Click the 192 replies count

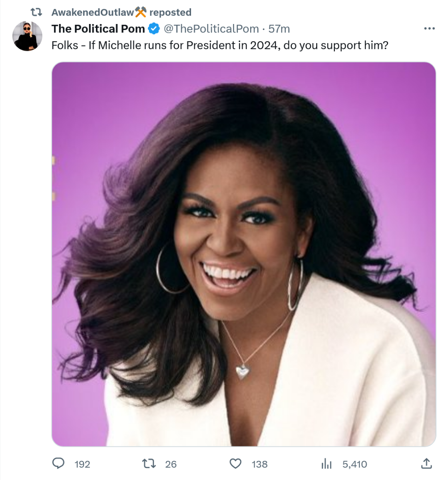[82, 464]
